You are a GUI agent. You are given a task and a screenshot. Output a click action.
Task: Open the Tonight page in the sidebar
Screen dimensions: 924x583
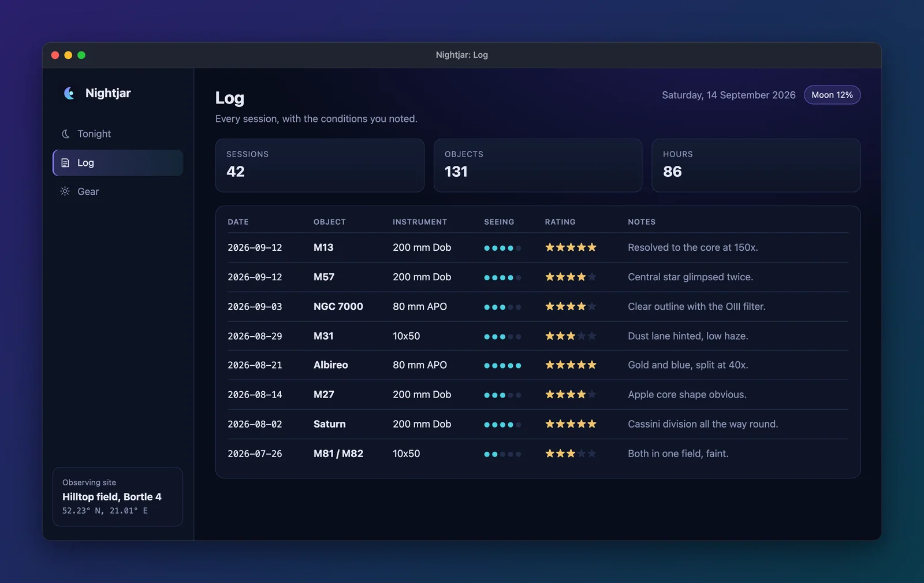pyautogui.click(x=118, y=133)
